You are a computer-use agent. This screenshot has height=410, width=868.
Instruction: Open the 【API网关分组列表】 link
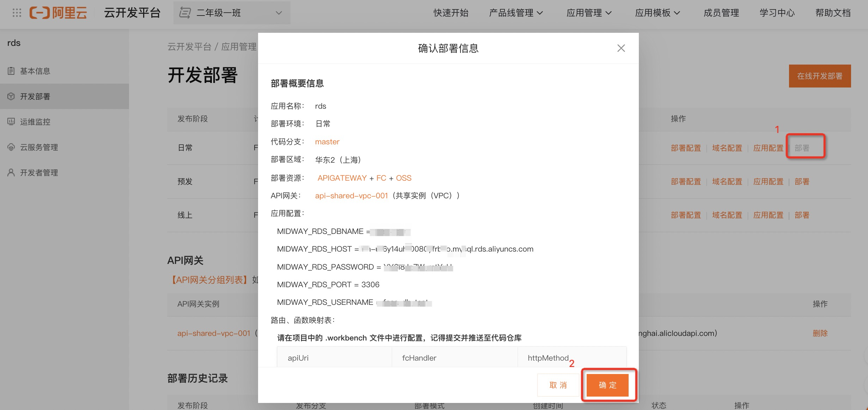[209, 280]
